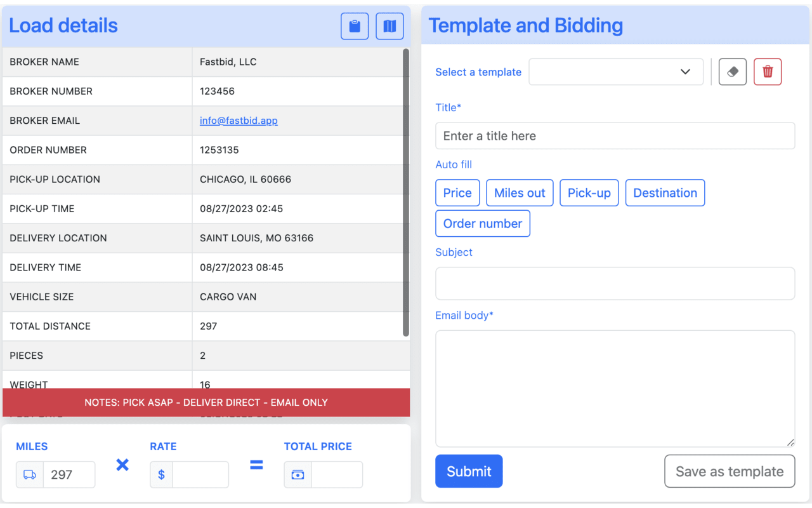The image size is (812, 508).
Task: Click the Load details scrollbar
Action: point(405,190)
